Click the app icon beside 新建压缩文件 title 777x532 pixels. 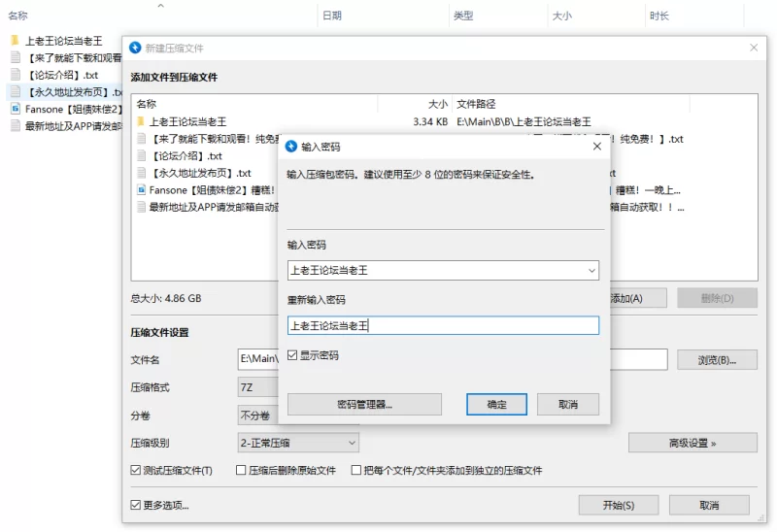coord(135,48)
